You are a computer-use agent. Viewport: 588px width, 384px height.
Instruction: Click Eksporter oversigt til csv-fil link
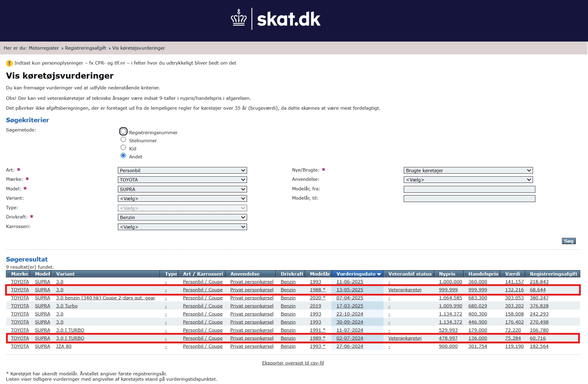pos(293,363)
